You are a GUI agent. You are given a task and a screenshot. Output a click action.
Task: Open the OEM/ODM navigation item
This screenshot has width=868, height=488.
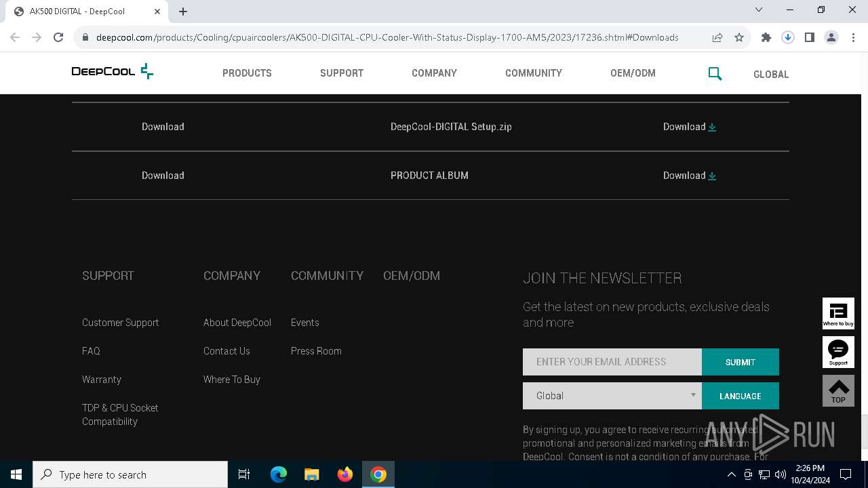click(x=633, y=73)
